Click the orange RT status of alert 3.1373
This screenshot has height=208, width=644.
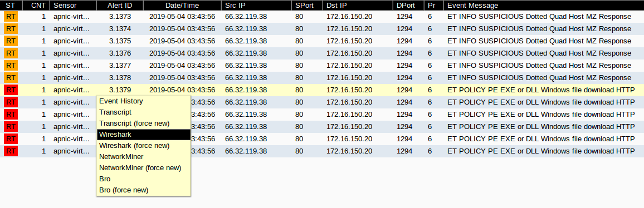[11, 17]
